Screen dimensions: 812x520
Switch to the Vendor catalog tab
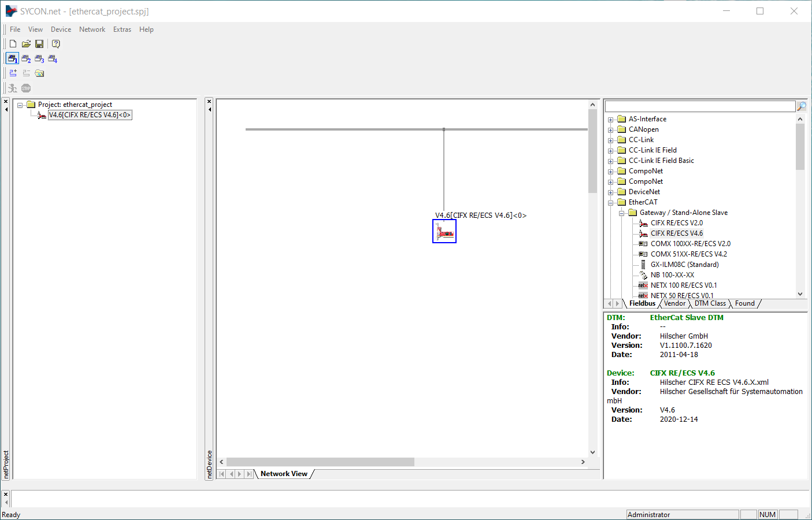674,303
